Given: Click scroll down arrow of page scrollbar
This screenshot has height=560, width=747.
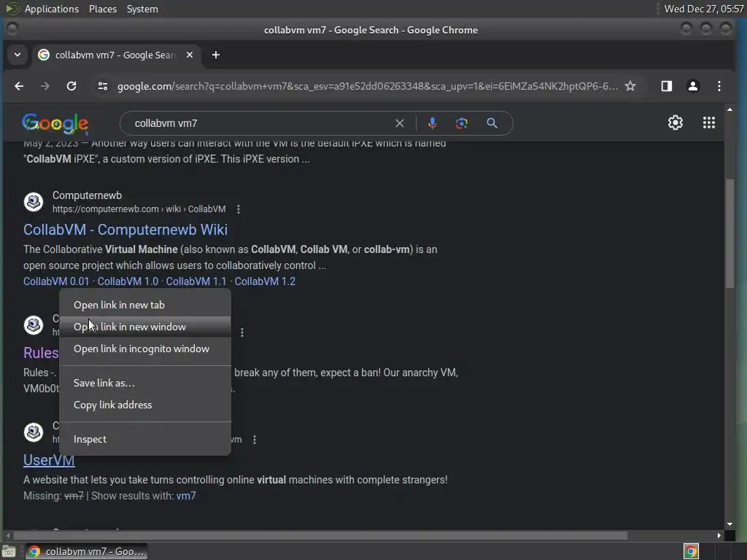Looking at the screenshot, I should [x=729, y=524].
